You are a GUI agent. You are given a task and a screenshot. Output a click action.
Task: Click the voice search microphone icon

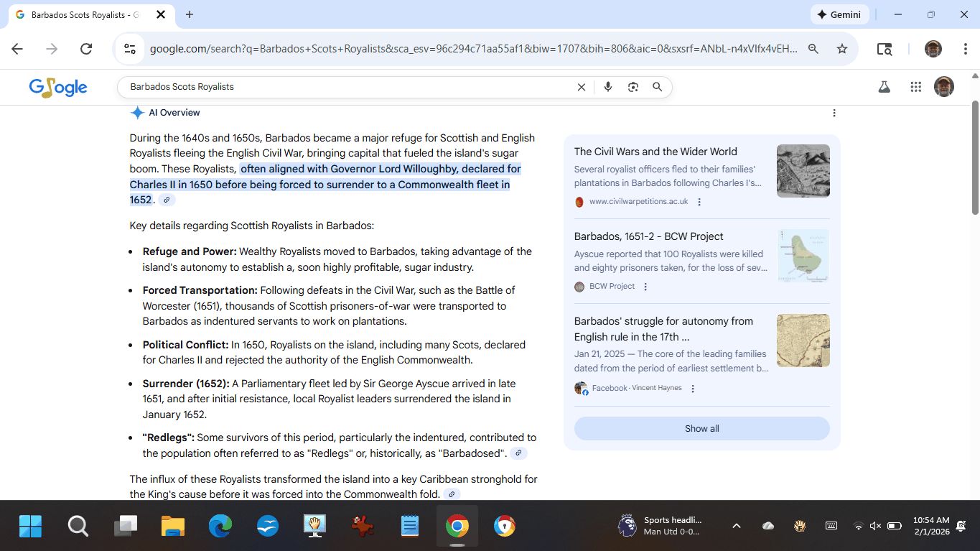click(608, 87)
